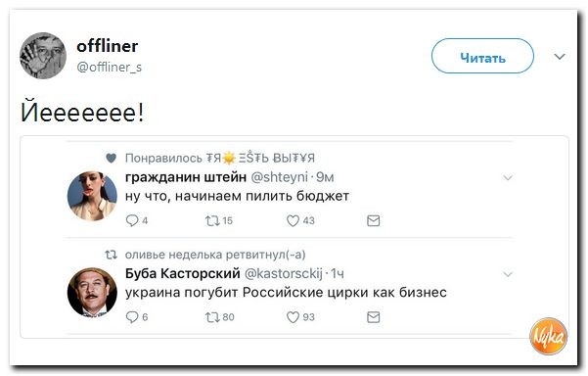Follow offliner with the Читать button

(482, 56)
